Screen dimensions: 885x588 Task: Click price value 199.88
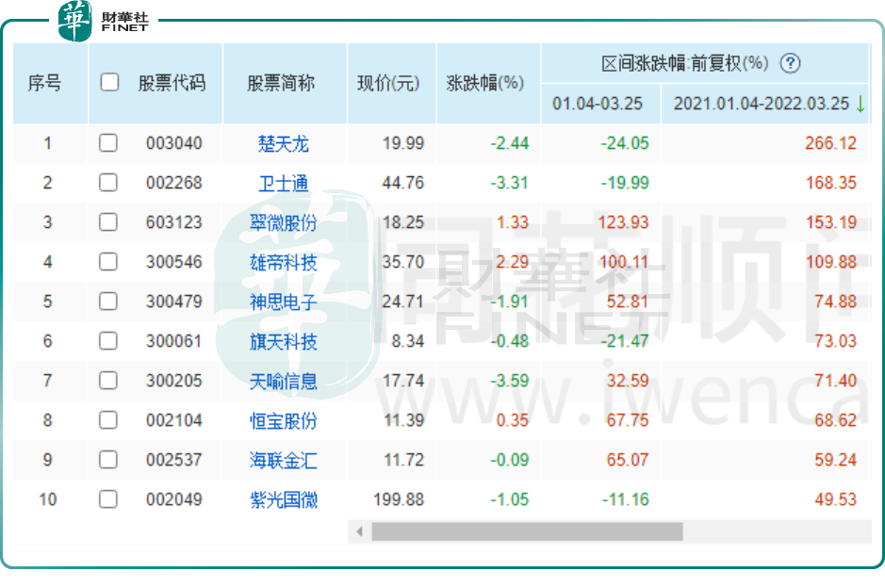(399, 498)
